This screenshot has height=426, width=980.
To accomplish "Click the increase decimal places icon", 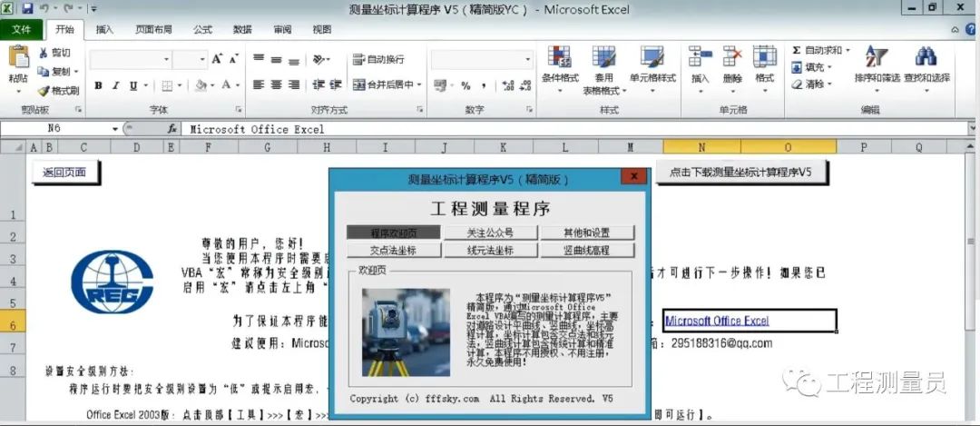I will [x=508, y=85].
